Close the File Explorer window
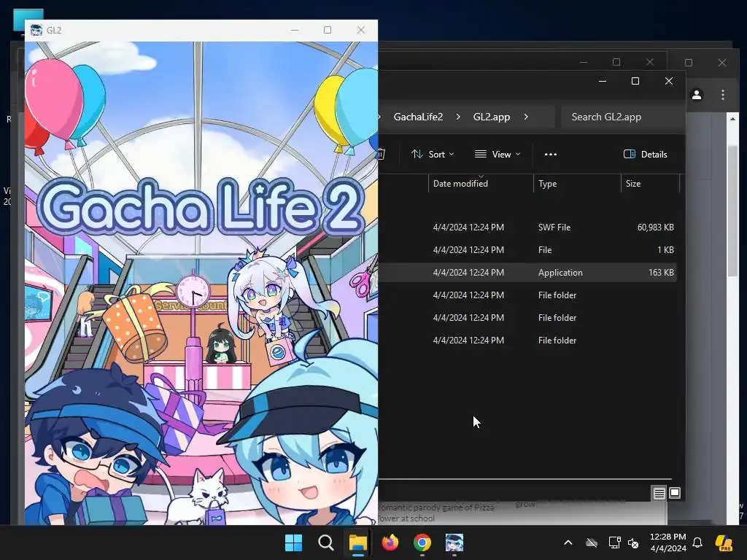Screen dimensions: 747x560 tap(669, 81)
